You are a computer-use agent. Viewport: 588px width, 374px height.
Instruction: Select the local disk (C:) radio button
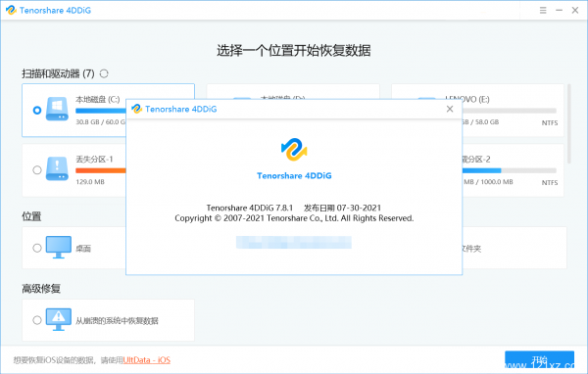point(37,111)
